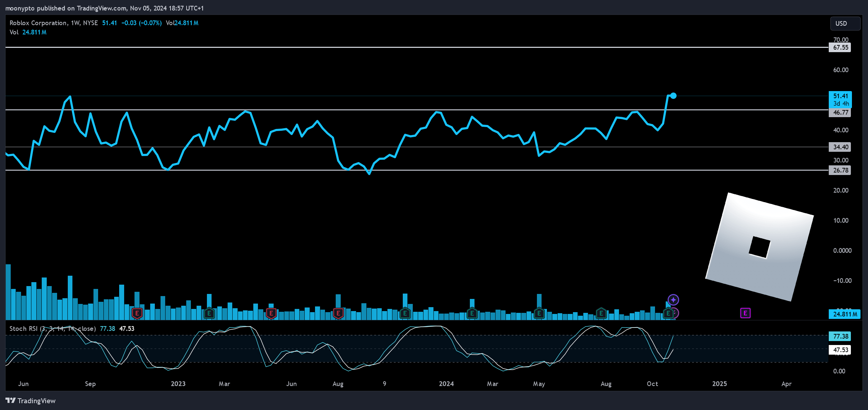
Task: Click the 24.811 M volume axis label
Action: click(x=845, y=314)
